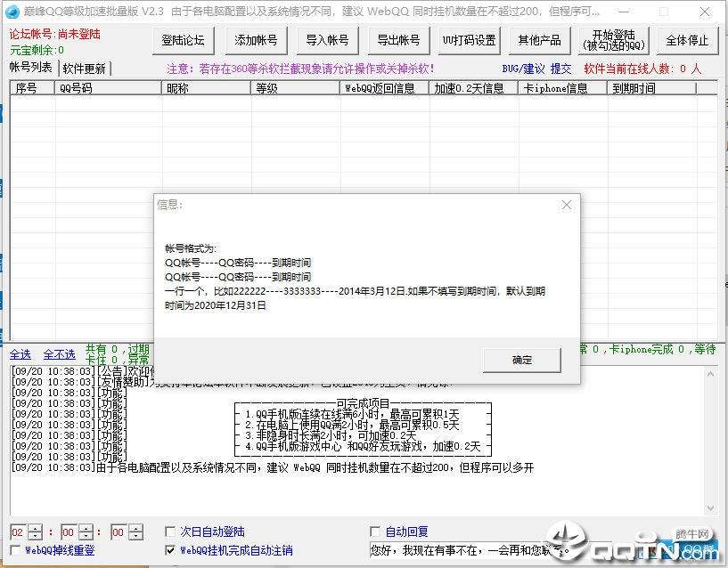The image size is (728, 568).
Task: Click the seconds spinner arrows
Action: tap(135, 531)
